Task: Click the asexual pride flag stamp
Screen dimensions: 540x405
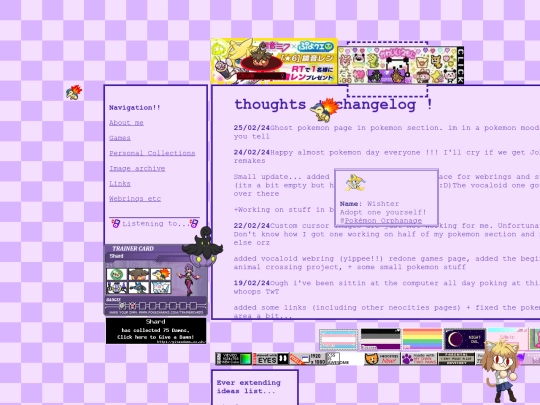Action: (381, 339)
